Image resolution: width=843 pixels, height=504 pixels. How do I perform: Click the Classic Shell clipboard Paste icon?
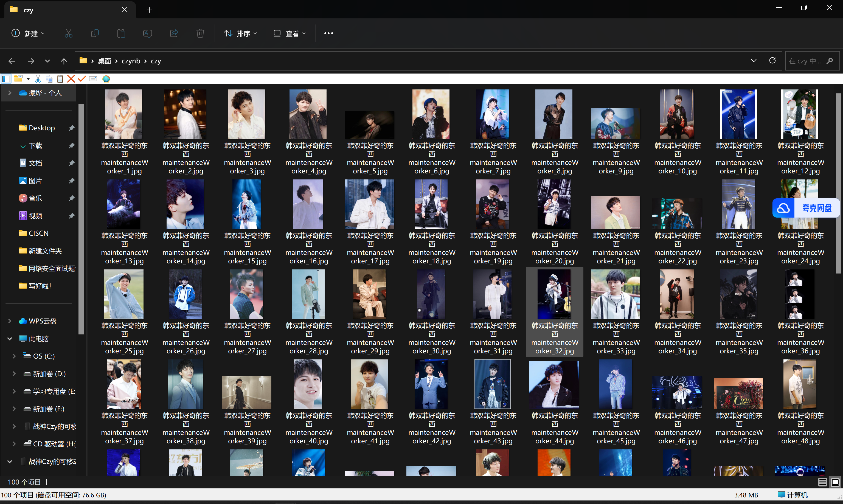pyautogui.click(x=60, y=79)
